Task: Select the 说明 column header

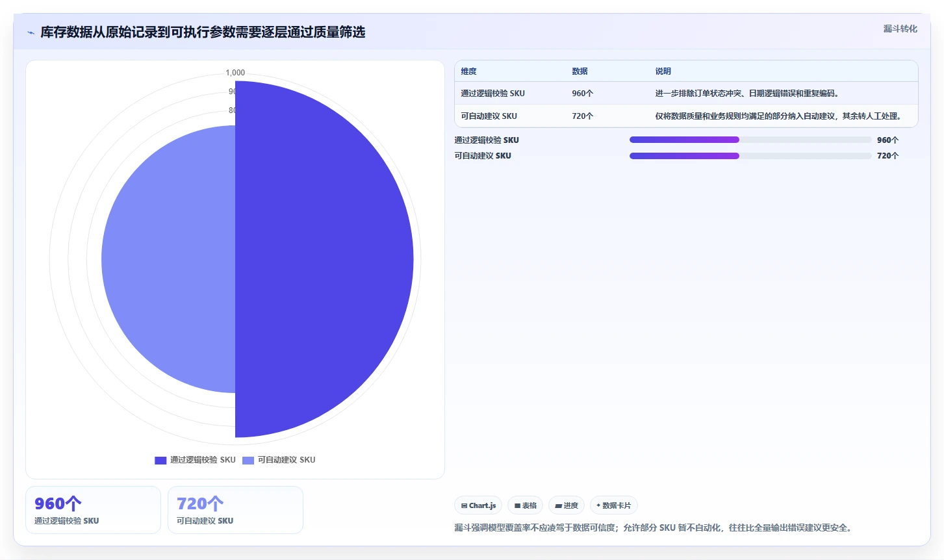Action: point(663,71)
